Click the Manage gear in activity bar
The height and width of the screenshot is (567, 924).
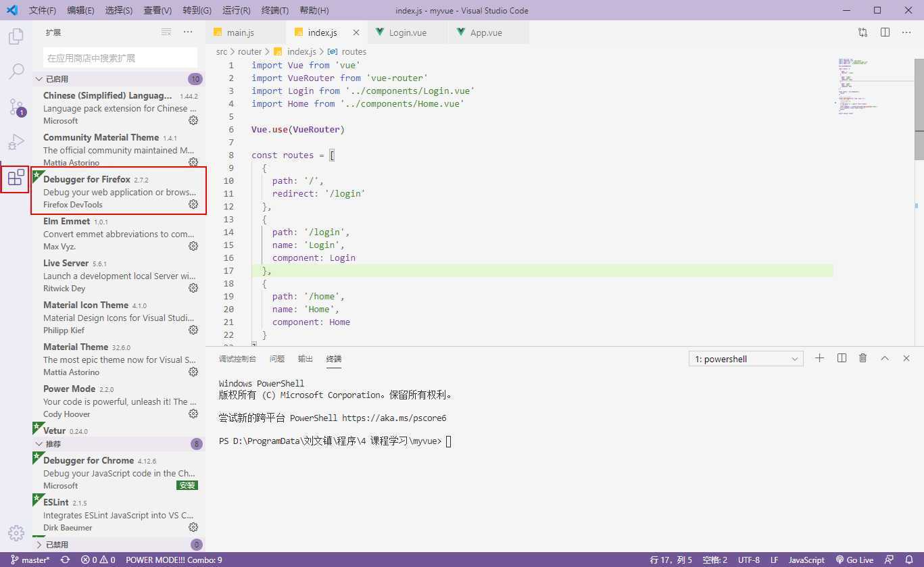click(16, 533)
